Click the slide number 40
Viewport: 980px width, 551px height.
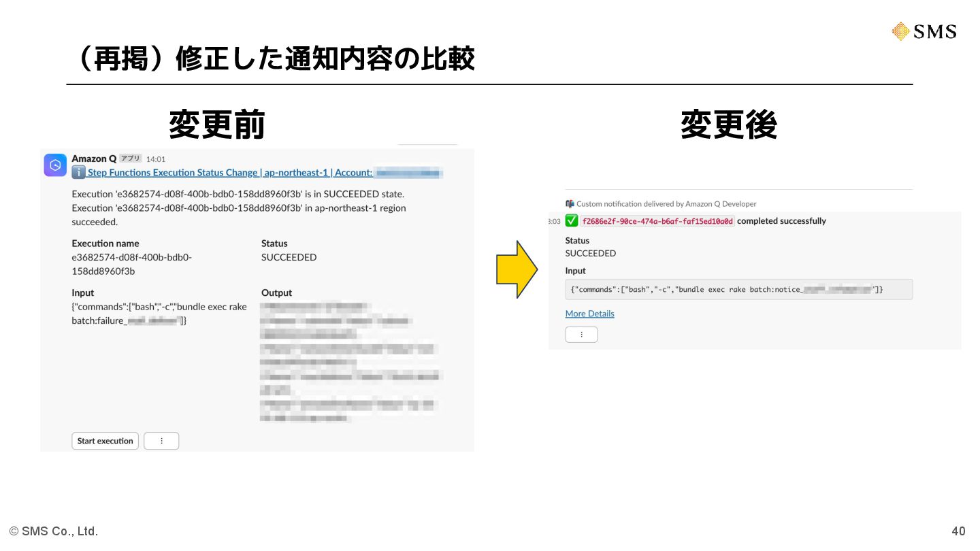click(958, 531)
